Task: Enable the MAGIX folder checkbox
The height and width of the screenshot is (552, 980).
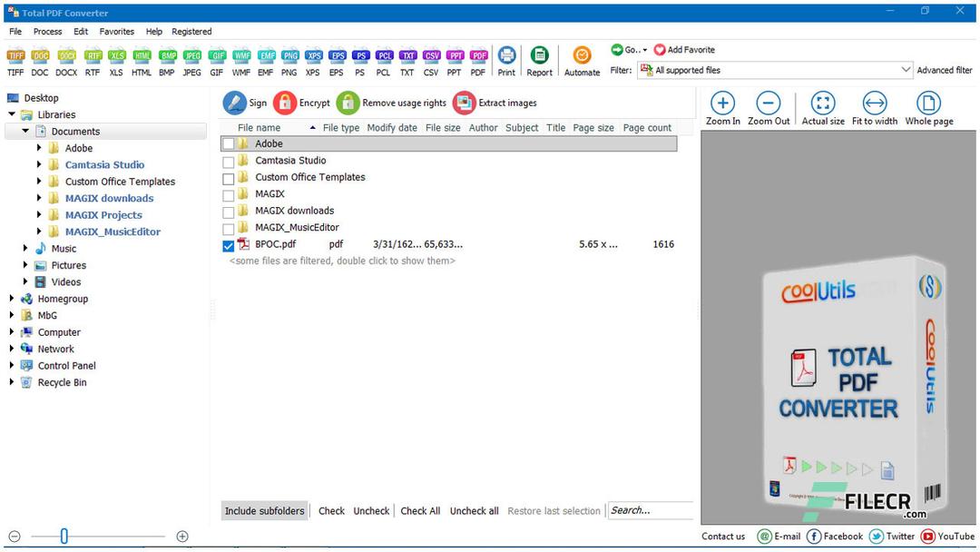Action: 229,193
